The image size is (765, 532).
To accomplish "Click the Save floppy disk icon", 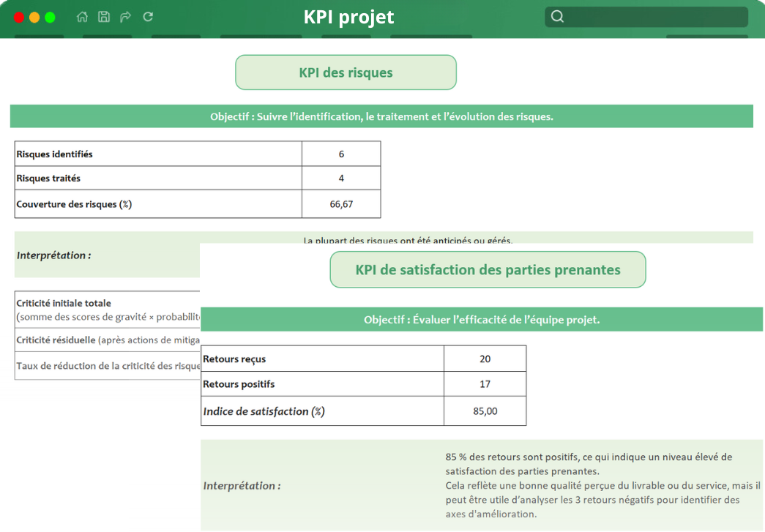I will click(103, 16).
